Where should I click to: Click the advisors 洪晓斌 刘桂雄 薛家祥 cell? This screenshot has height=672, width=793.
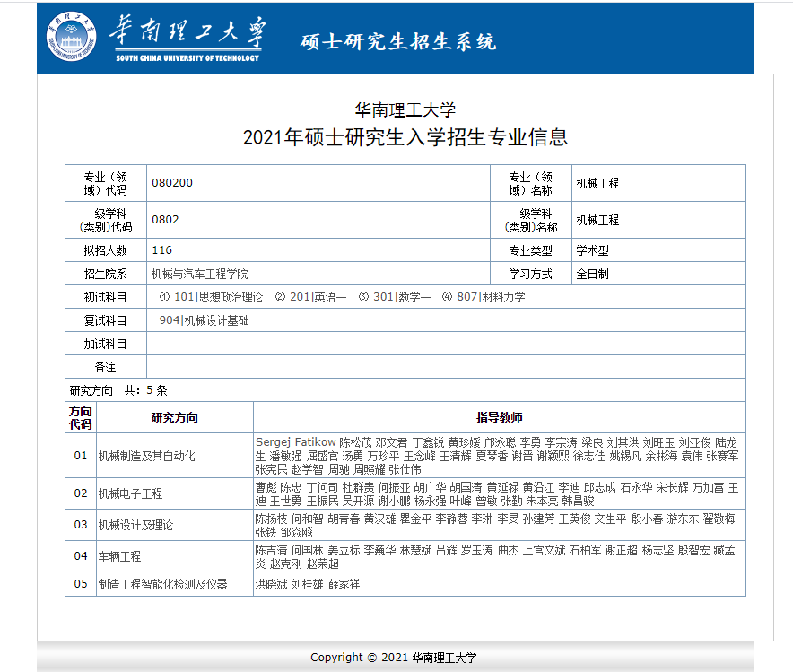pos(499,585)
